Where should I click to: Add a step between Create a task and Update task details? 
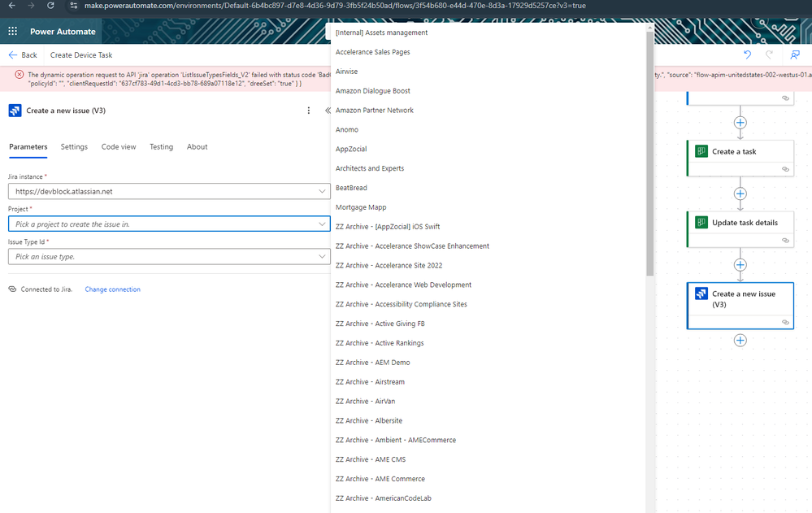[x=740, y=193]
